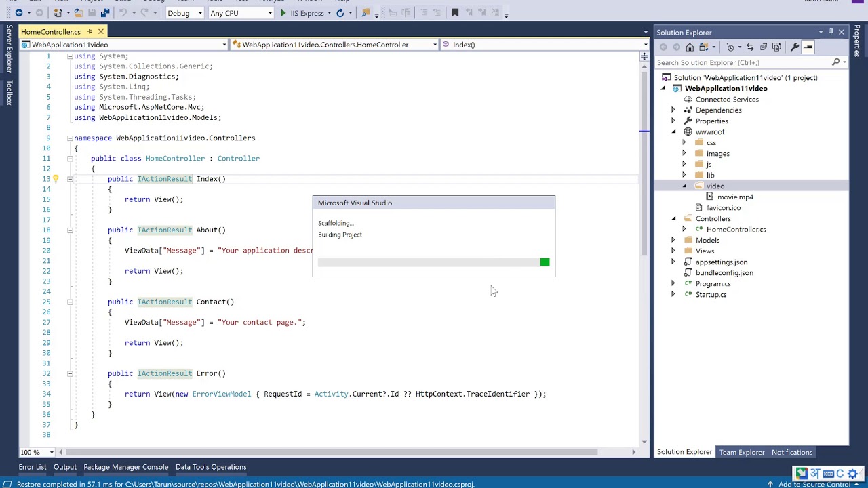This screenshot has height=488, width=868.
Task: Click the gear icon in the language bar
Action: click(x=853, y=474)
